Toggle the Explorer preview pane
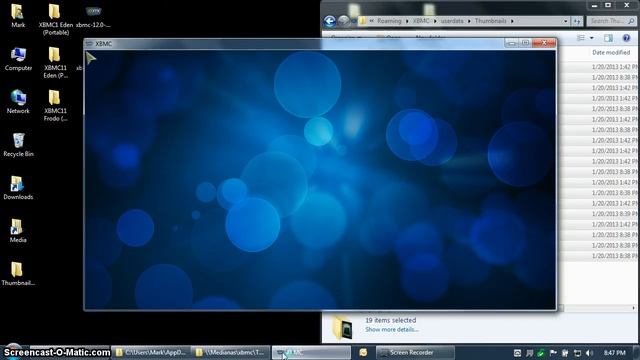Image resolution: width=640 pixels, height=360 pixels. [608, 38]
